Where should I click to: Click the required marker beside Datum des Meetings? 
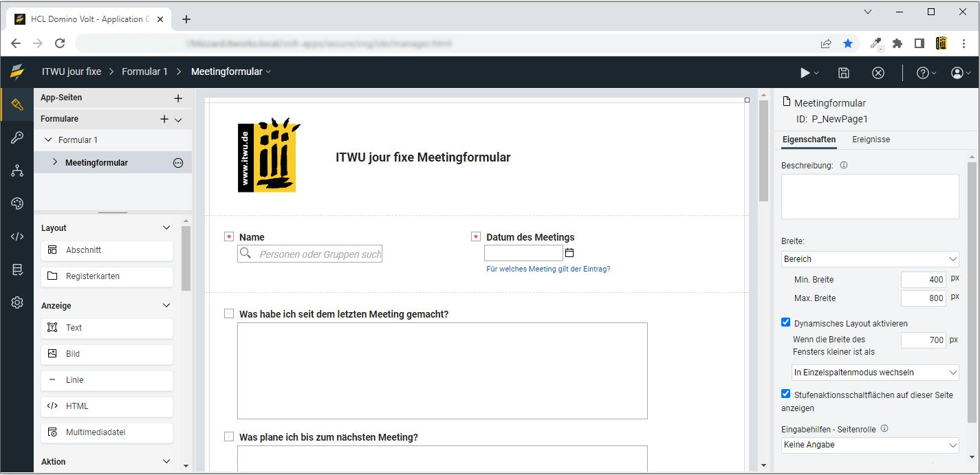476,236
